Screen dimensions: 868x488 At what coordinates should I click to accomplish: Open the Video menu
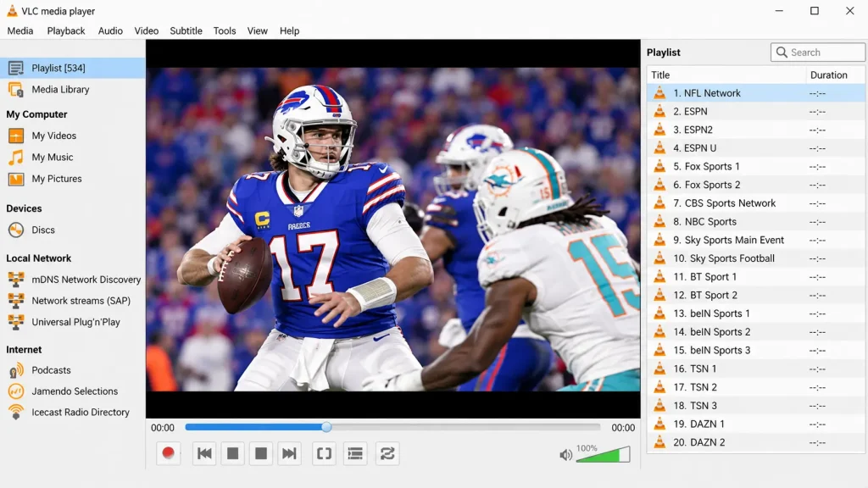click(146, 31)
